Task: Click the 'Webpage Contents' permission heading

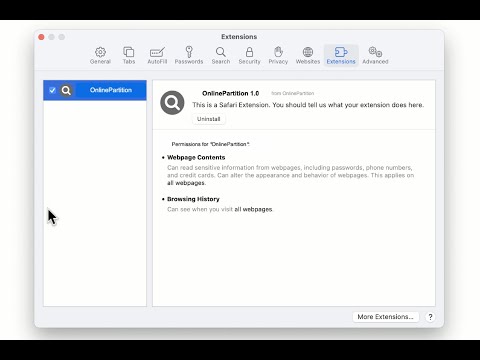Action: (x=196, y=157)
